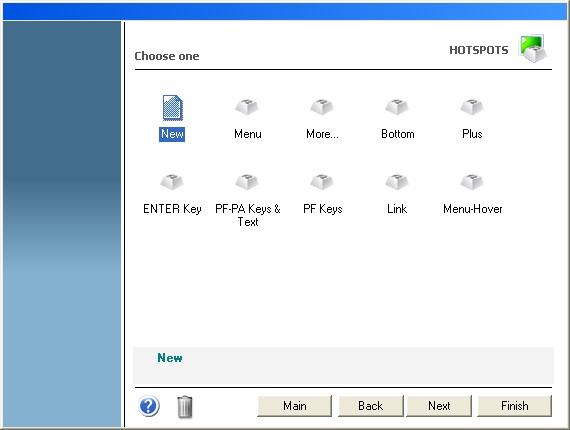Pick the Bottom hotspot icon
The width and height of the screenshot is (570, 430).
coord(397,107)
